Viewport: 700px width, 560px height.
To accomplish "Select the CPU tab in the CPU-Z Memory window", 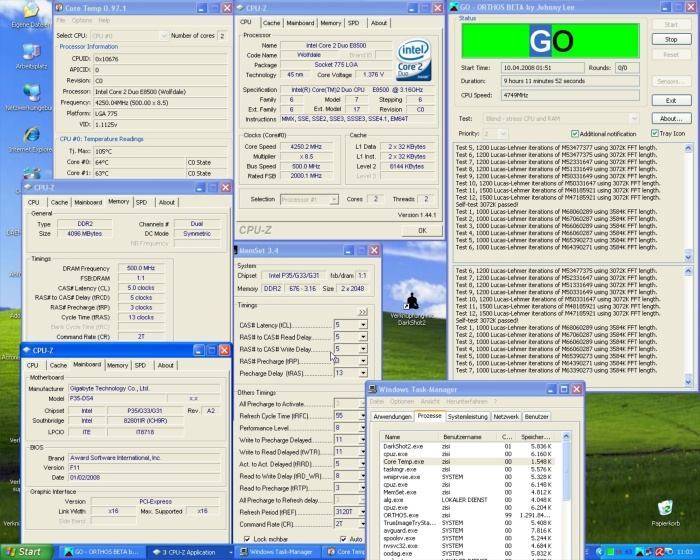I will [x=33, y=202].
